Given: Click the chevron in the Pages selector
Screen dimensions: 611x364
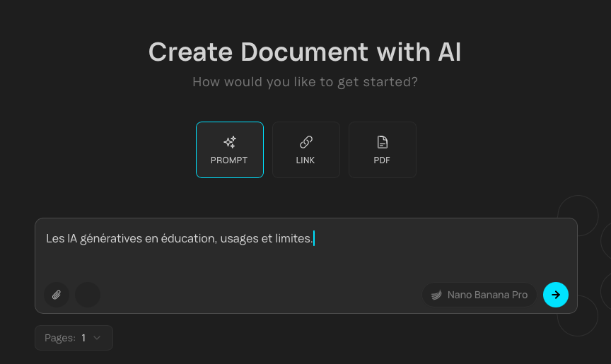Looking at the screenshot, I should coord(98,338).
